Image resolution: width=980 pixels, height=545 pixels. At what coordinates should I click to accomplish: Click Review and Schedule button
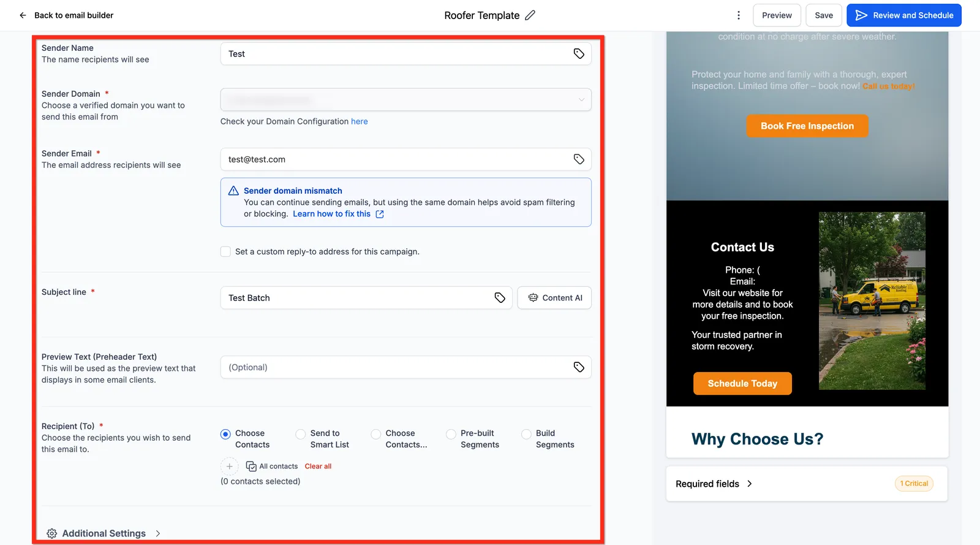[x=904, y=15]
